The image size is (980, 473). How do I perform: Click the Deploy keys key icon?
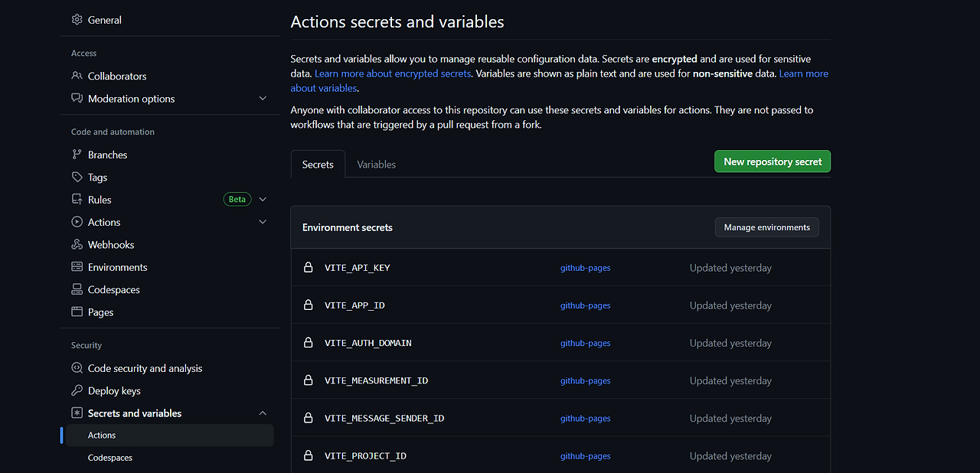pos(77,390)
